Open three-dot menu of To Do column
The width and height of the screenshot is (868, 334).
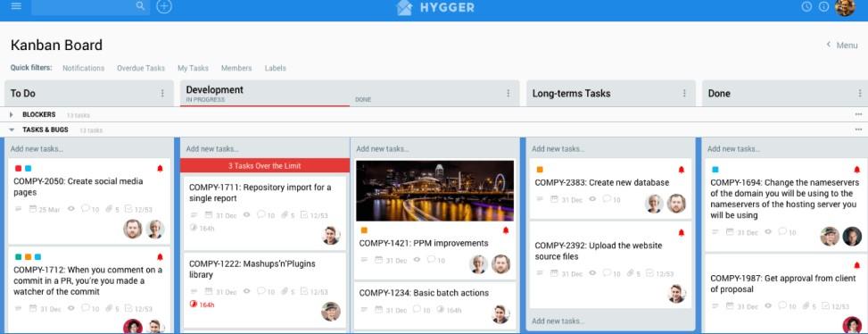(162, 93)
